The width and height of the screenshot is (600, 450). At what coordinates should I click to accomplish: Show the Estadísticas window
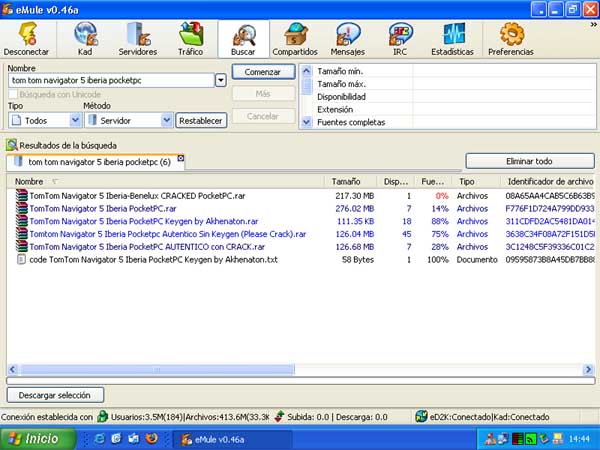tap(453, 39)
